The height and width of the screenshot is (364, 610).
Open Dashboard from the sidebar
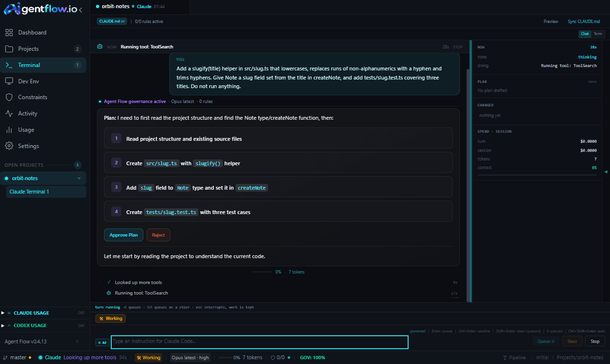(43, 33)
